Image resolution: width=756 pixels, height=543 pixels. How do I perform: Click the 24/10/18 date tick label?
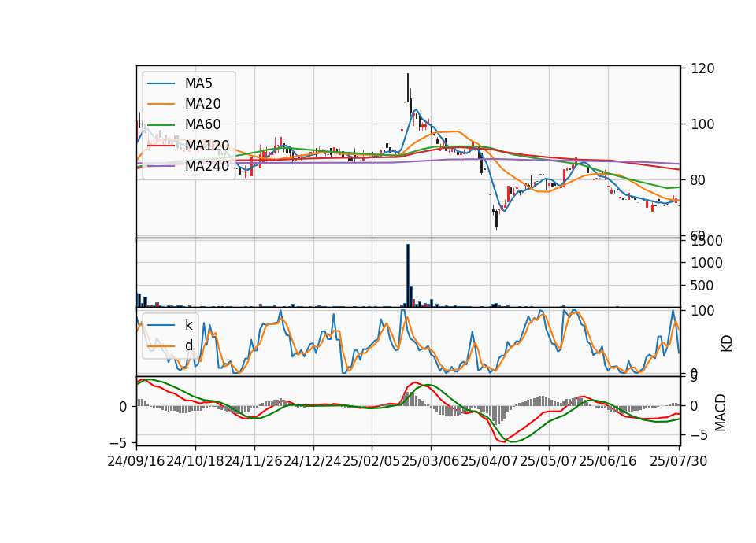click(195, 462)
